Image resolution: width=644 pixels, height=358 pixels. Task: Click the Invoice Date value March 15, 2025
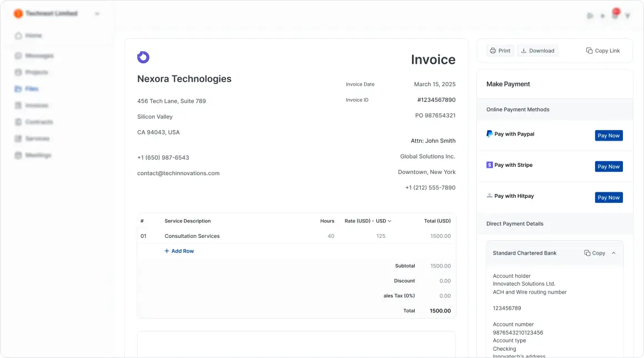pos(435,84)
